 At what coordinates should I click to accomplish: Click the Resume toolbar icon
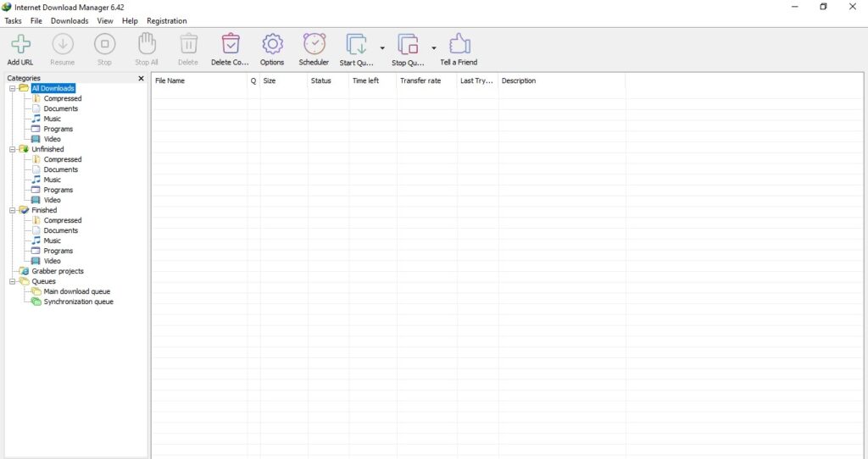pos(63,44)
